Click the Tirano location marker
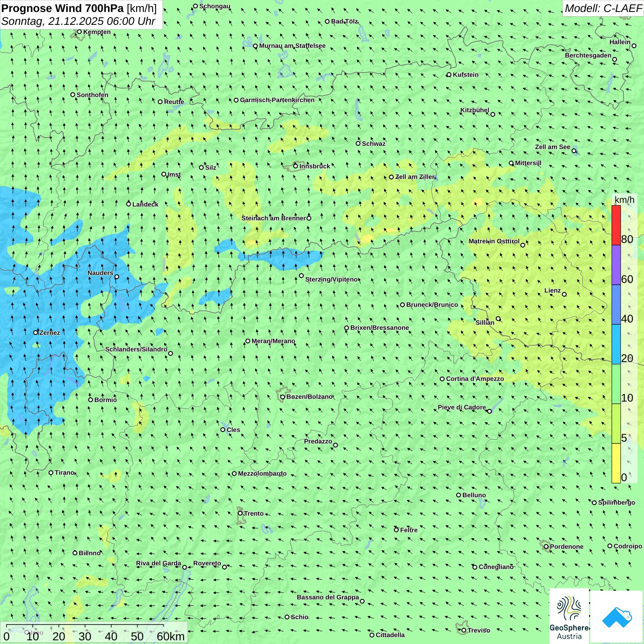 coord(51,472)
